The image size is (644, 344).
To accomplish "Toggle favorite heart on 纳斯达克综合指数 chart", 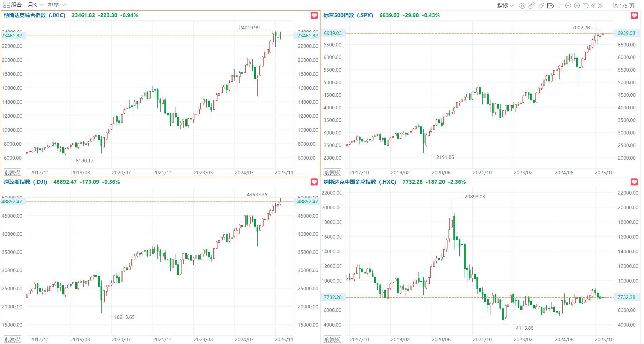I will pyautogui.click(x=314, y=15).
